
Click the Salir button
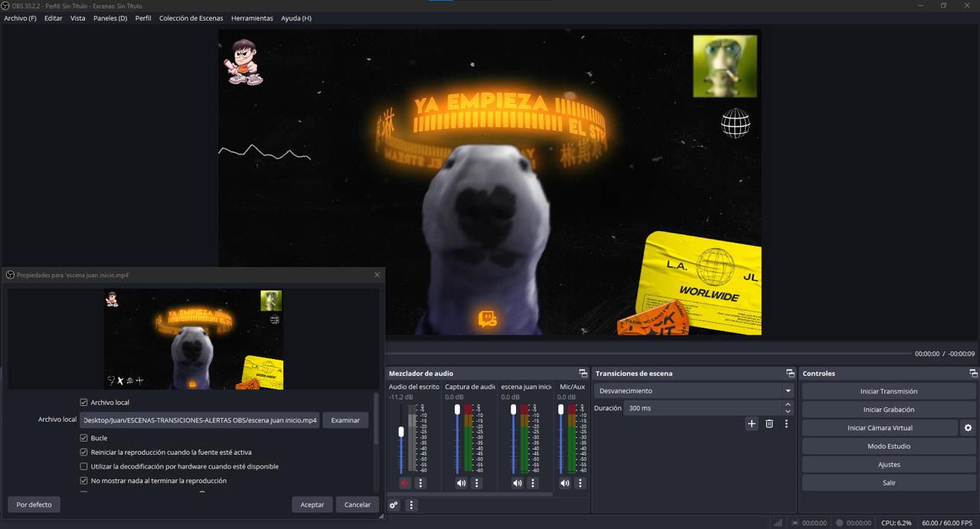(889, 483)
